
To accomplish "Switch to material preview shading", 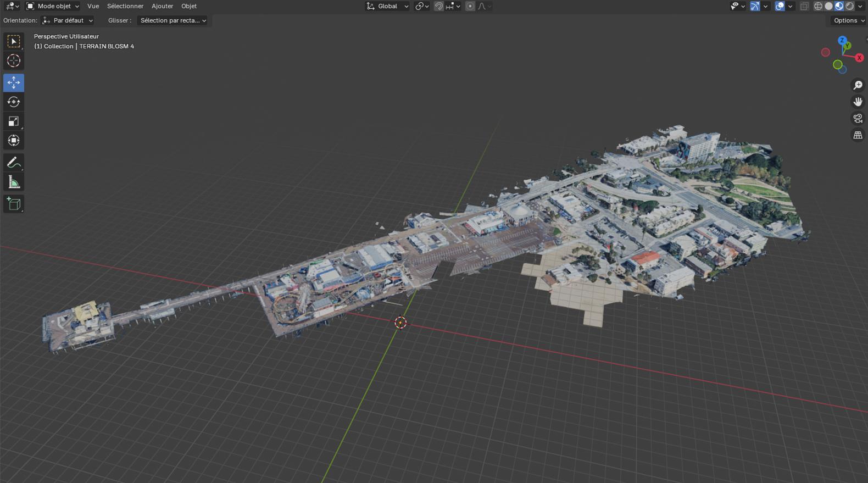I will pyautogui.click(x=839, y=6).
